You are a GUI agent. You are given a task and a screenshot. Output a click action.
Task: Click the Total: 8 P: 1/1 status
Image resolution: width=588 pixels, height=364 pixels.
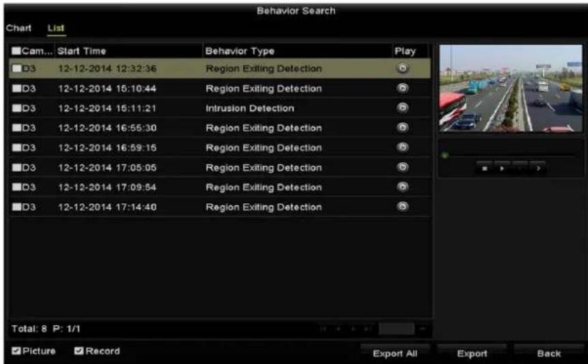46,329
